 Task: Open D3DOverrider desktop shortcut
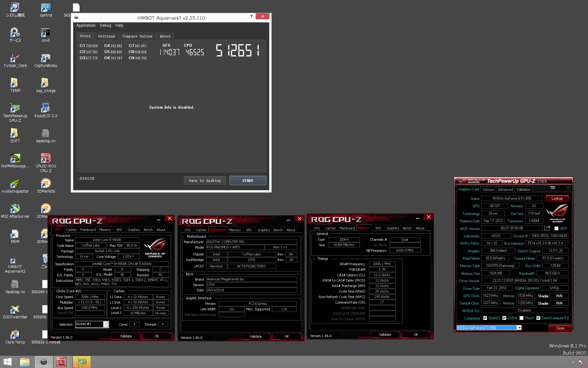[15, 312]
